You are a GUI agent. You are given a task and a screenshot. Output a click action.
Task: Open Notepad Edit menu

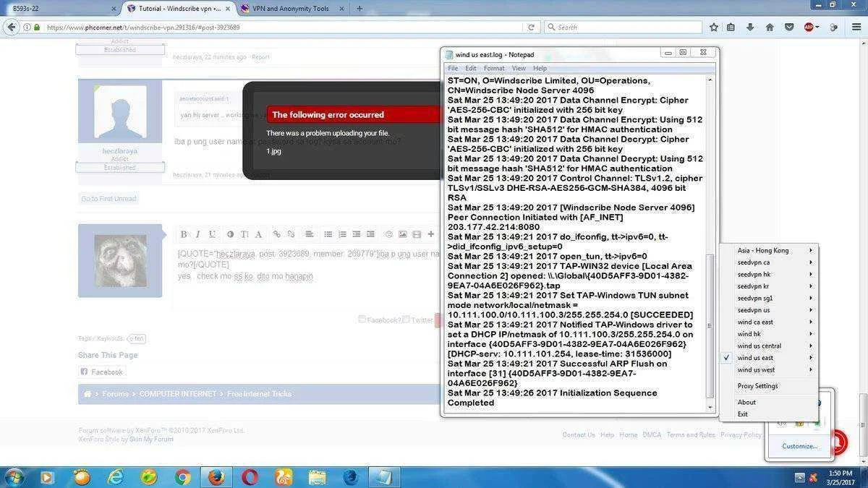pyautogui.click(x=471, y=68)
